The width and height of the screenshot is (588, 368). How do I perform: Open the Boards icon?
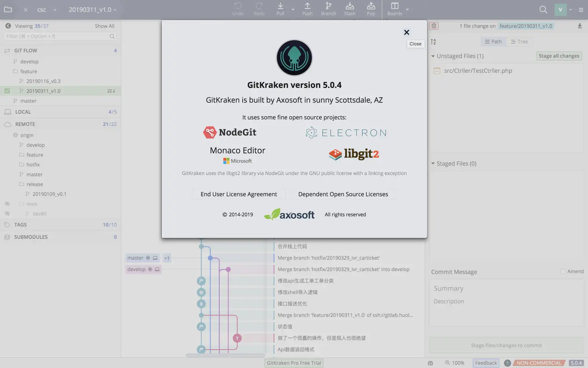[x=395, y=9]
